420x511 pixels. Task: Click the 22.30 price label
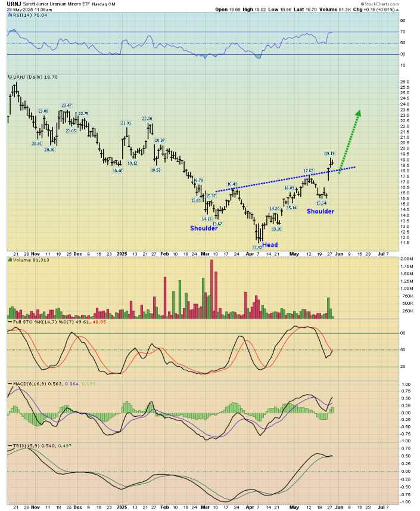click(x=147, y=119)
